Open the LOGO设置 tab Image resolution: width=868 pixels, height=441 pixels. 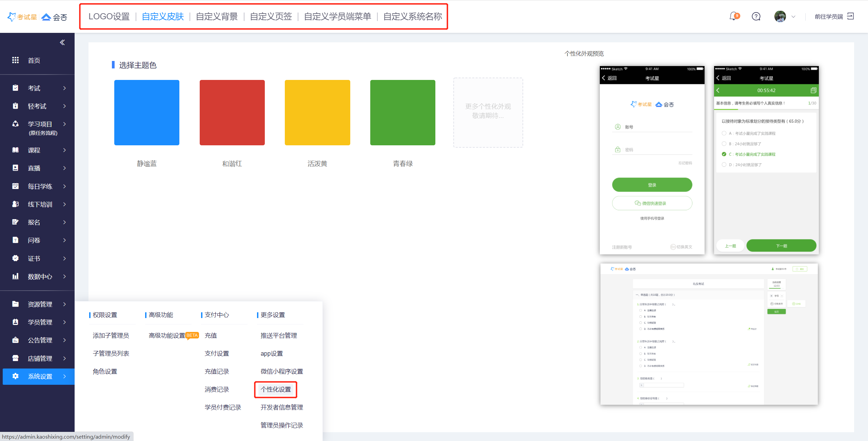pyautogui.click(x=109, y=16)
